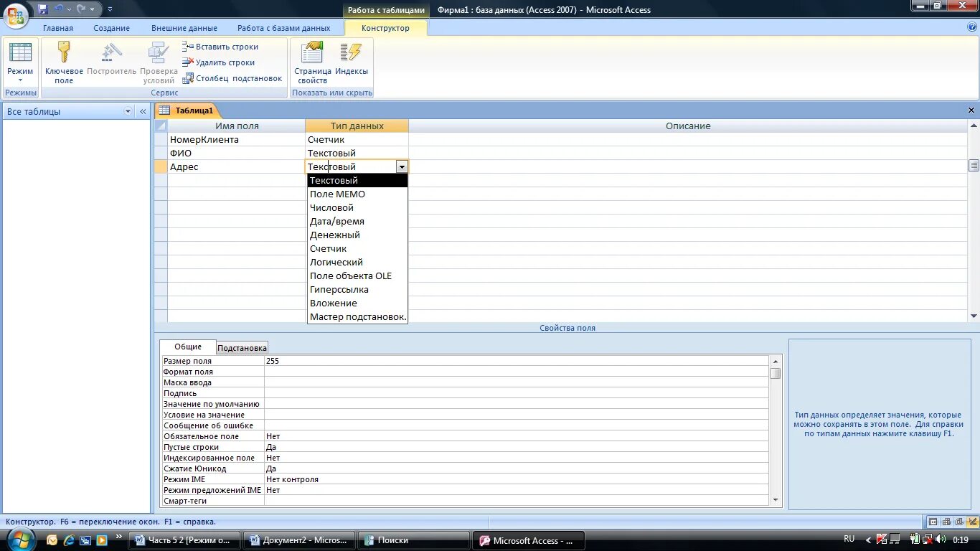Save the database with floppy icon
Viewport: 980px width, 551px height.
(x=42, y=9)
